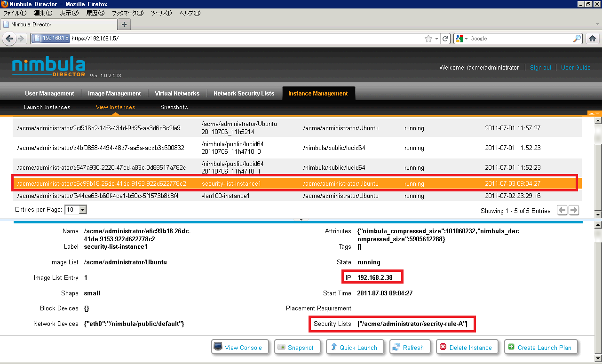
Task: Open the Google search engine dropdown
Action: (461, 39)
